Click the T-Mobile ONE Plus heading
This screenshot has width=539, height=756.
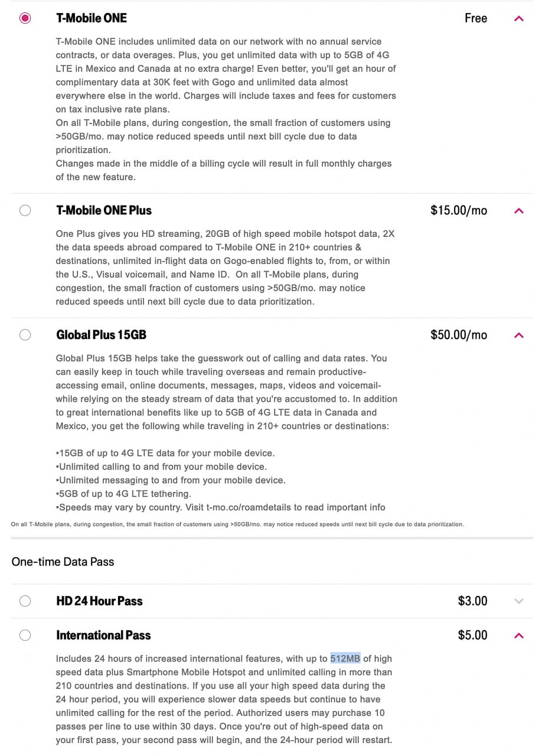104,211
